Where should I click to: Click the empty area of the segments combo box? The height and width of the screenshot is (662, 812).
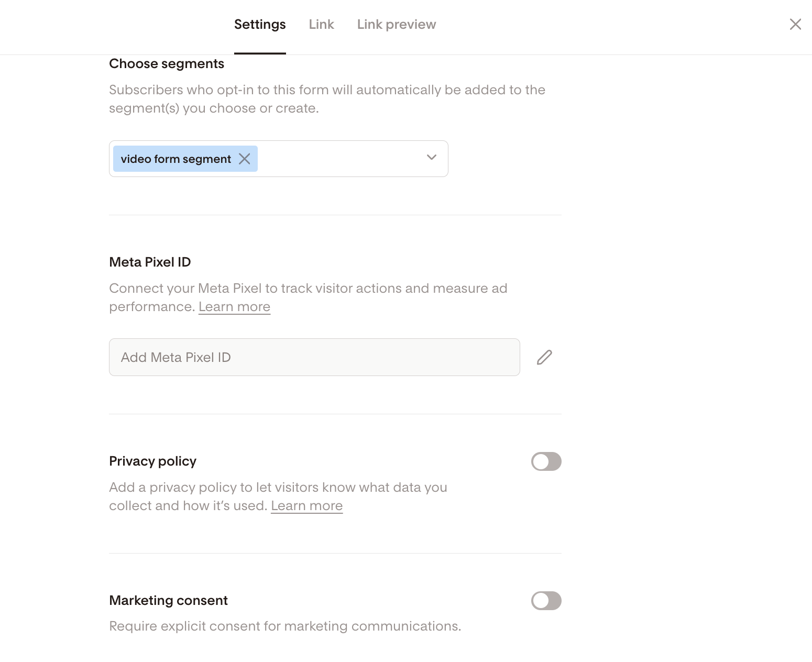[x=341, y=159]
